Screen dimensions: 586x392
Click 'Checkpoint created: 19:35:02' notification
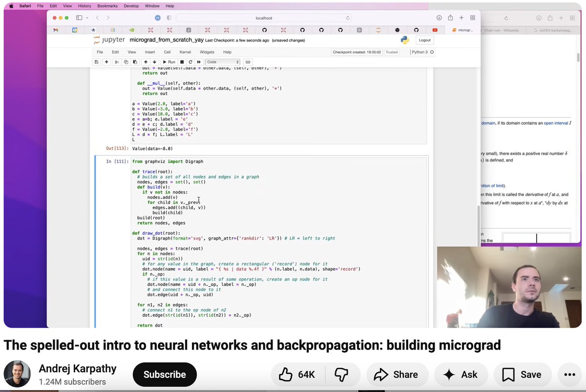[356, 52]
